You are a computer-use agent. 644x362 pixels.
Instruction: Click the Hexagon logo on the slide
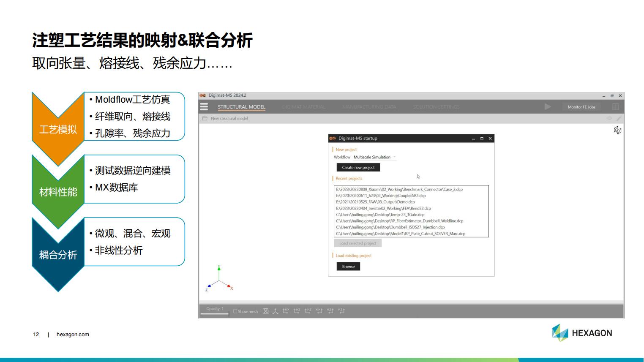582,333
